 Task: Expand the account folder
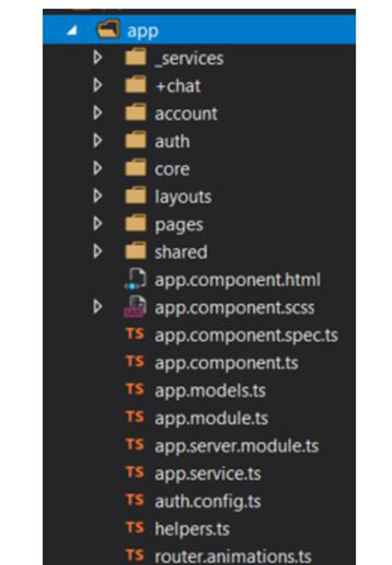[x=97, y=113]
